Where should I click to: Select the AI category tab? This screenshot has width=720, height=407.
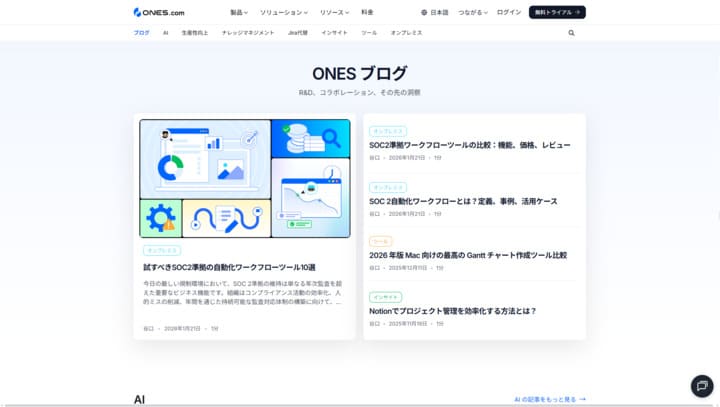[x=165, y=33]
